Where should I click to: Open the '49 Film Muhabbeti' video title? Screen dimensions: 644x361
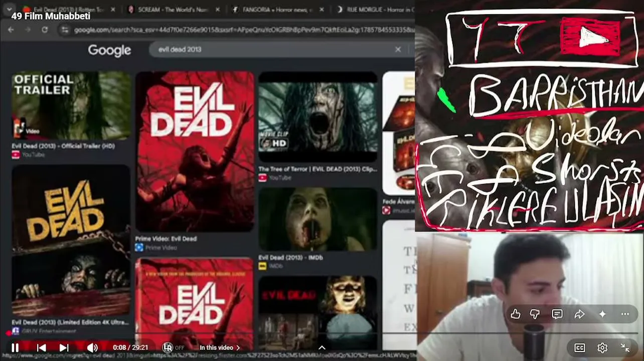(51, 16)
